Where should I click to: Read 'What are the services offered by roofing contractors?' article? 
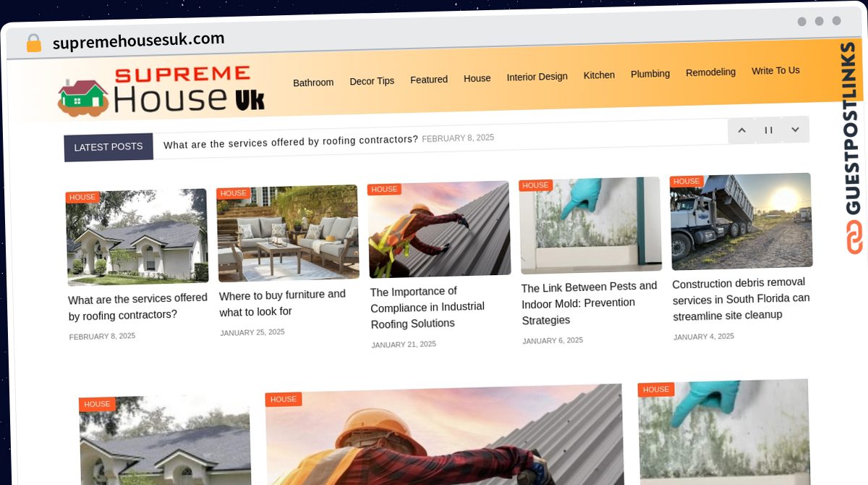[137, 307]
